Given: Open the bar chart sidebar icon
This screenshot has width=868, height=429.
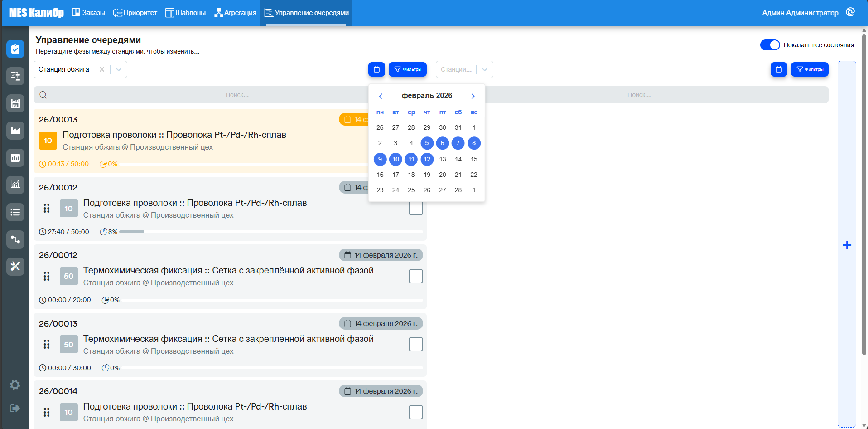Looking at the screenshot, I should 15,158.
